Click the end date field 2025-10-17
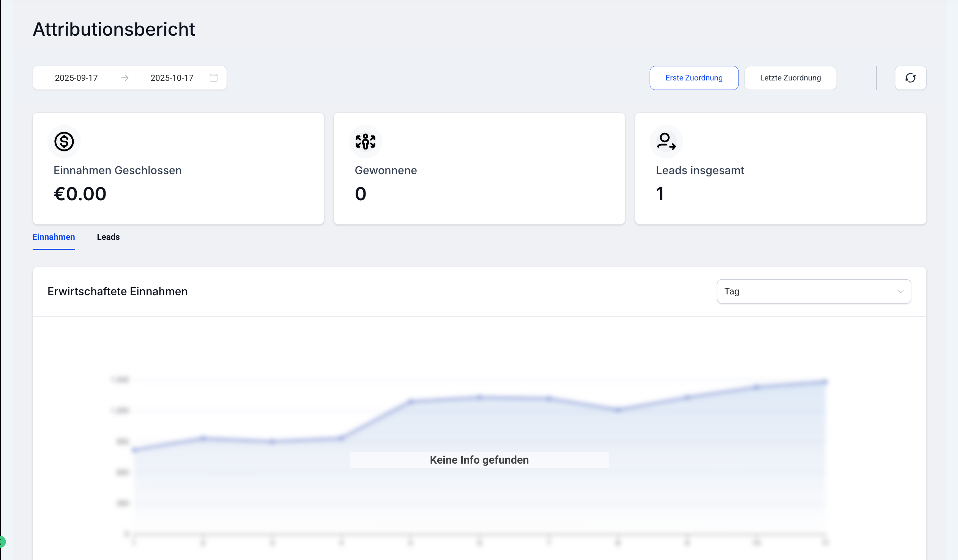The width and height of the screenshot is (958, 560). [172, 77]
